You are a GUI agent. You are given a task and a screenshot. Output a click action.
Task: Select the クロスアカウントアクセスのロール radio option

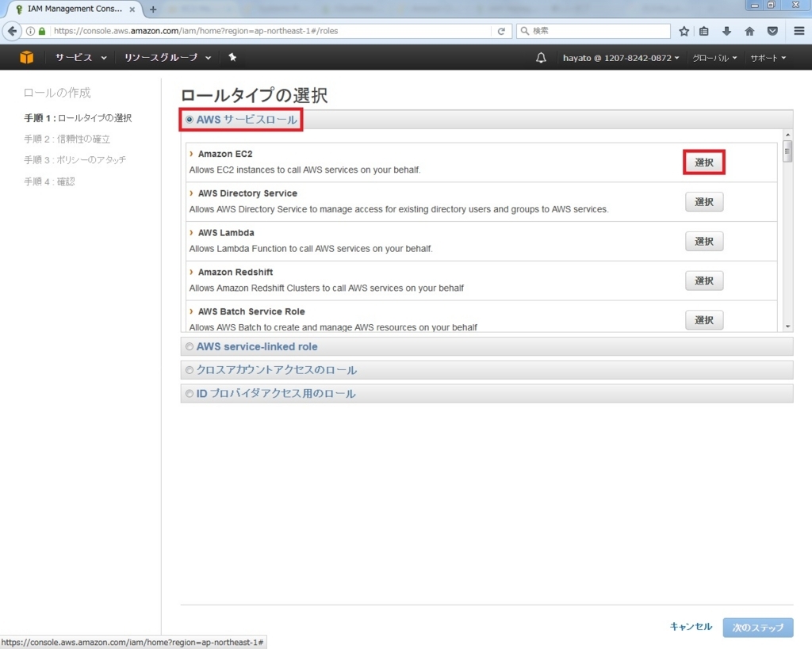pyautogui.click(x=190, y=370)
